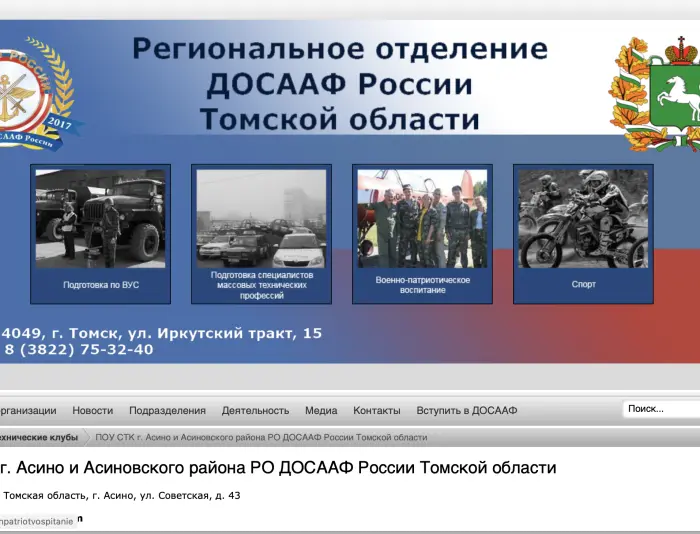
Task: Click the Поиск search field
Action: pyautogui.click(x=662, y=409)
